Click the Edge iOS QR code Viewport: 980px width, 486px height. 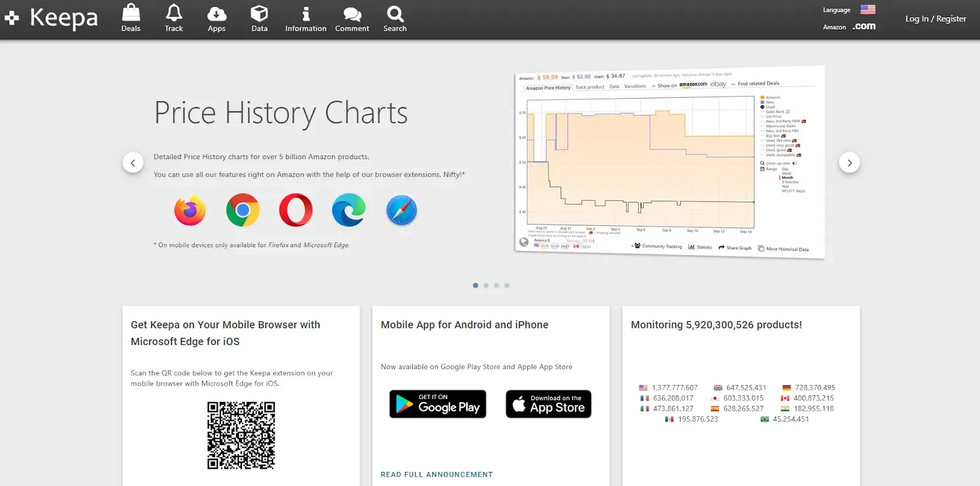pyautogui.click(x=241, y=435)
